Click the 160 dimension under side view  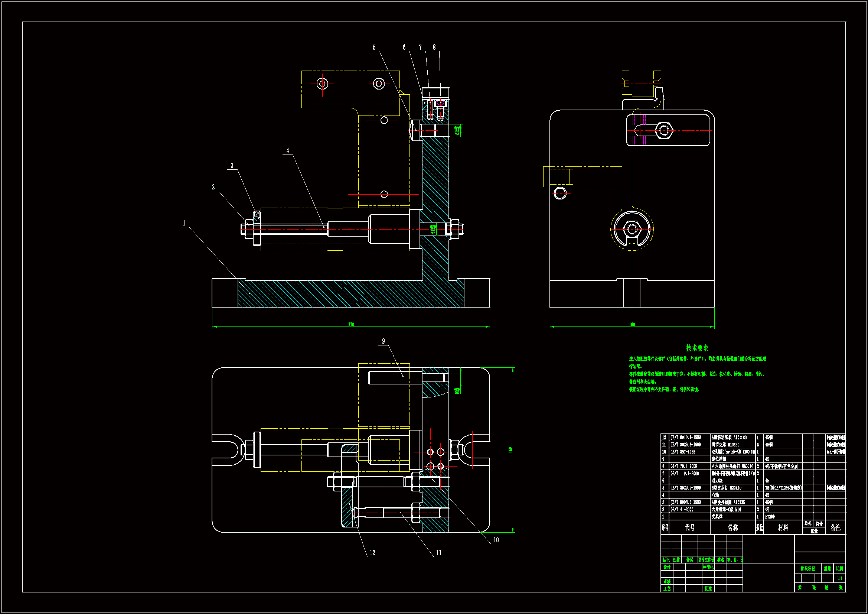tap(632, 325)
